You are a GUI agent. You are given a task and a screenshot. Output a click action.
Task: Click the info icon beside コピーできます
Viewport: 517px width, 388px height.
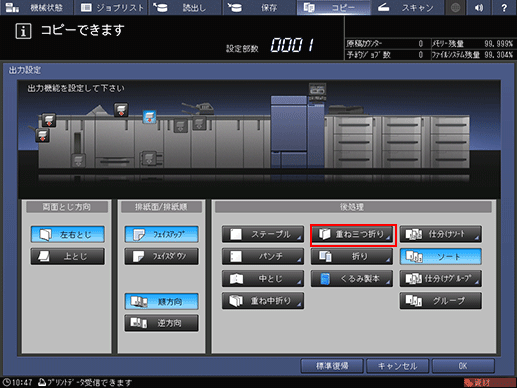(23, 31)
